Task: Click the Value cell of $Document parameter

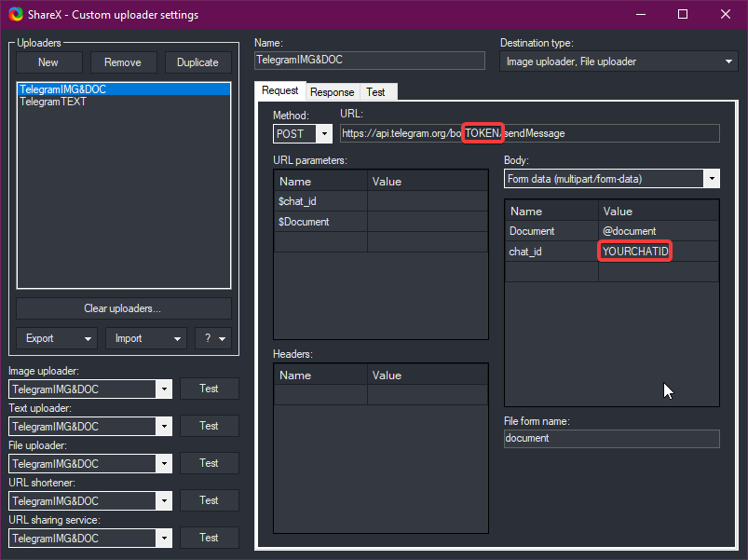Action: [x=428, y=222]
